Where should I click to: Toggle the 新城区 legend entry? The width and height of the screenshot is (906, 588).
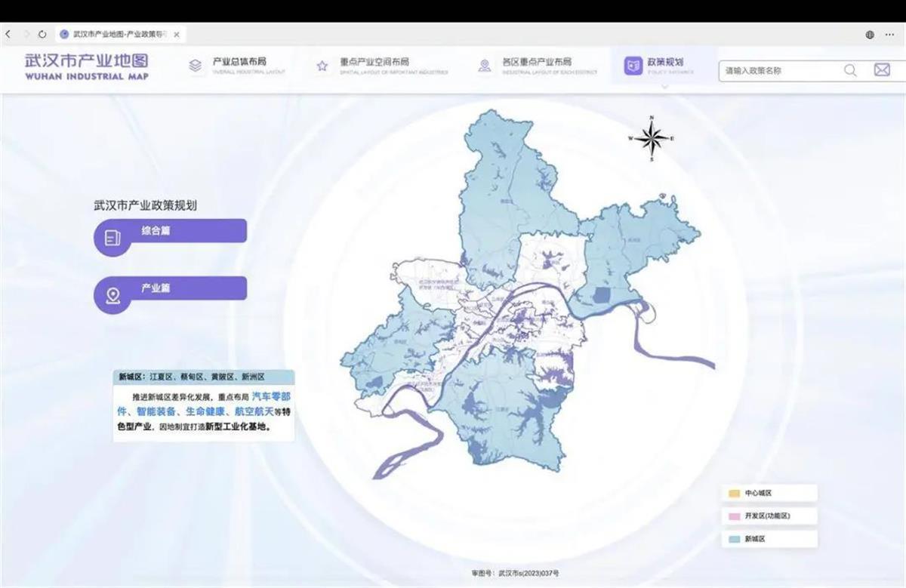tap(769, 539)
